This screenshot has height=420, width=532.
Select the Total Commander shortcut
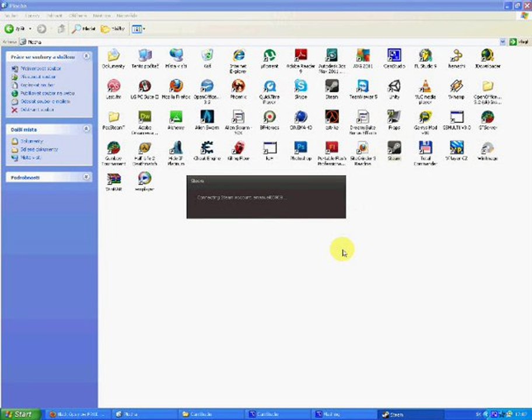pos(425,153)
